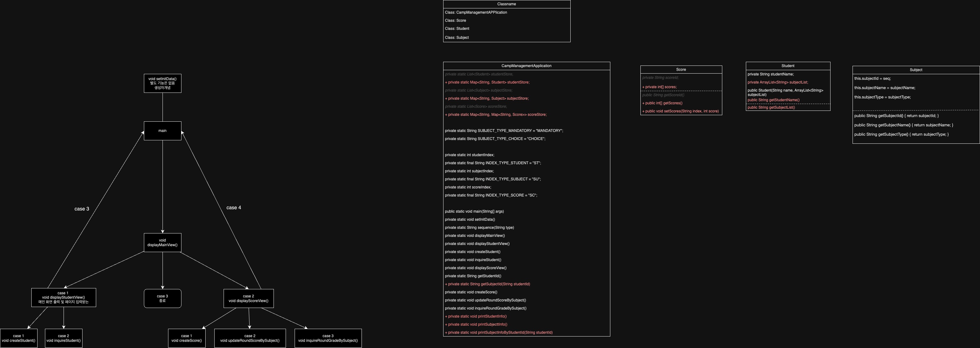
Task: Select the displayMainView() node
Action: (163, 242)
